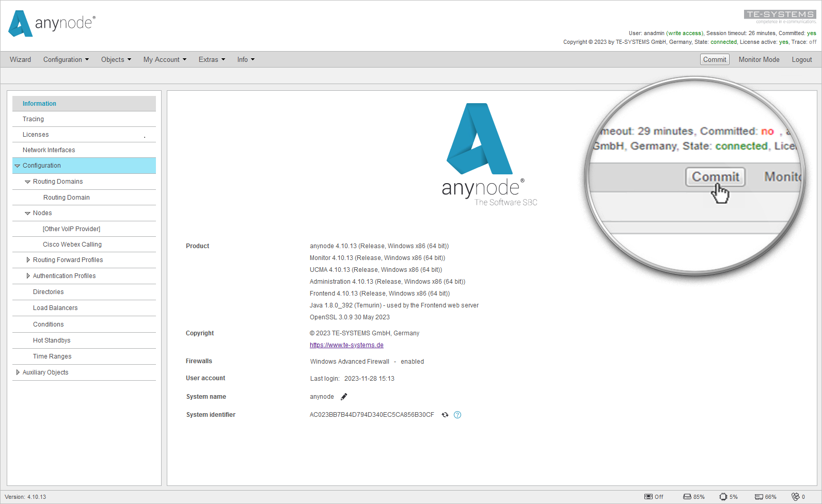The height and width of the screenshot is (504, 822).
Task: Click the UCMA 4.10.13 product line
Action: click(376, 270)
